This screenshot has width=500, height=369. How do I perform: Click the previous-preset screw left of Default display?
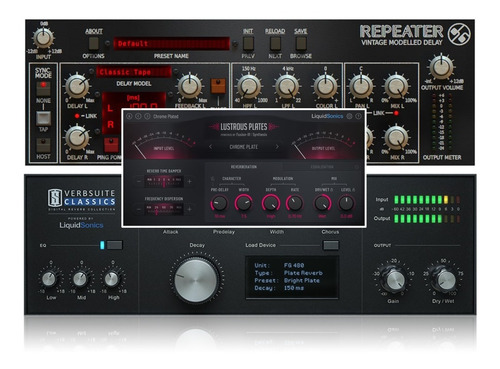pyautogui.click(x=107, y=43)
